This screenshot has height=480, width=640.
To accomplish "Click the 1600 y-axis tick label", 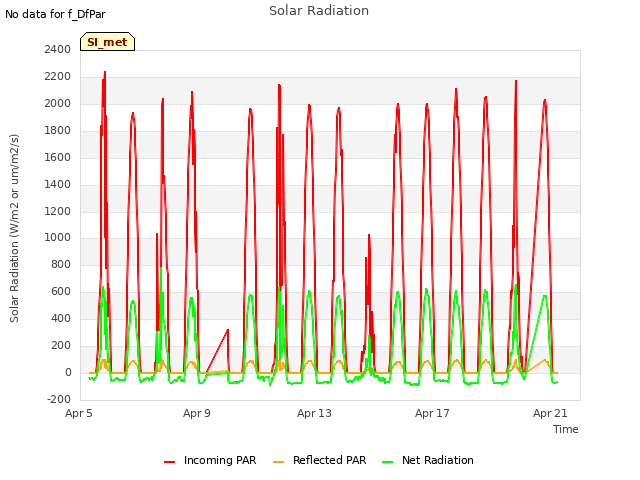I will click(x=58, y=157).
